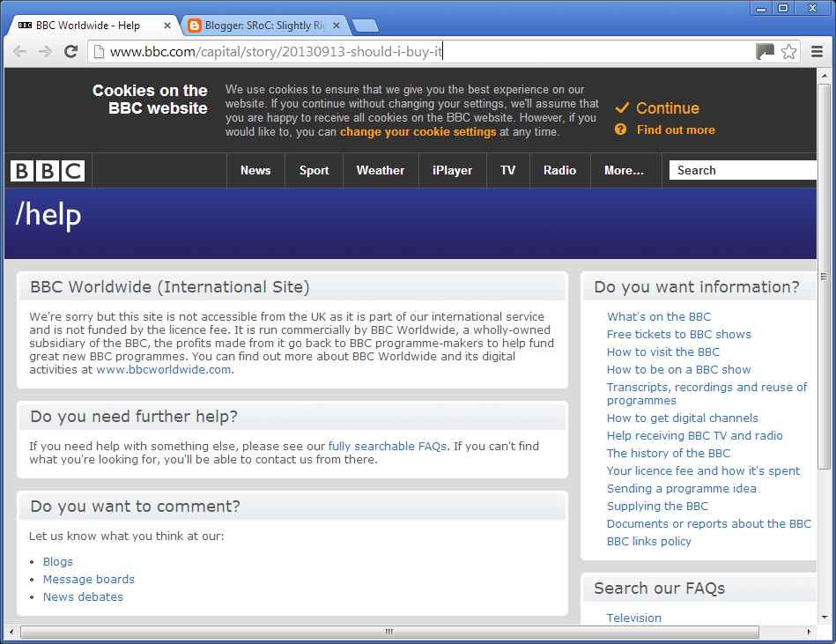Select the BBC Worldwide - Help tab

[88, 25]
